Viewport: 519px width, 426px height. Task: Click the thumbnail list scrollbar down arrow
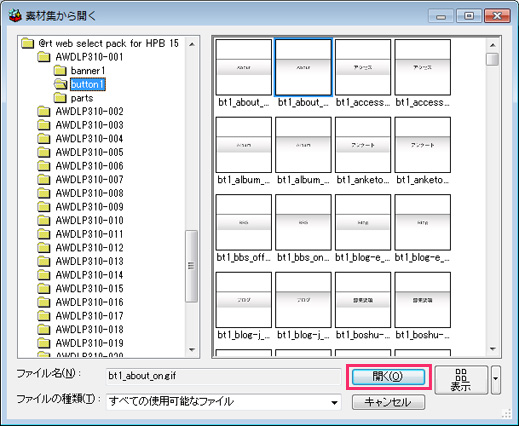(x=493, y=349)
